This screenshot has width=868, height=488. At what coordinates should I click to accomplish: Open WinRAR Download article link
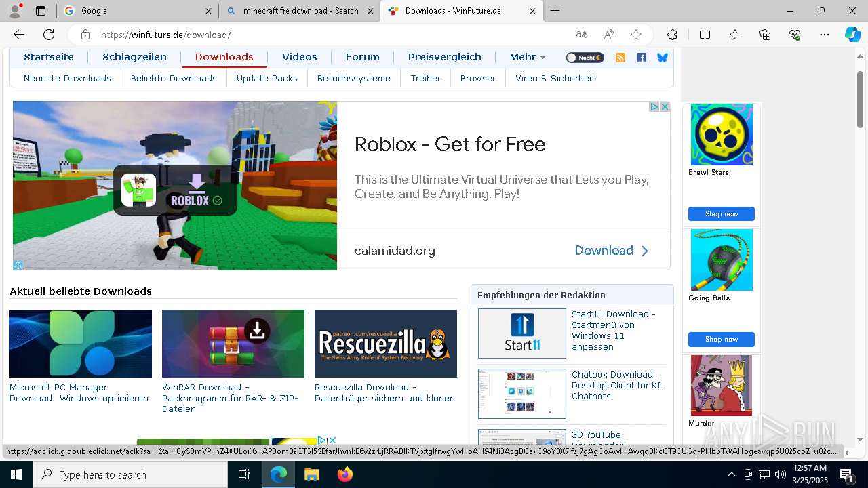point(231,399)
